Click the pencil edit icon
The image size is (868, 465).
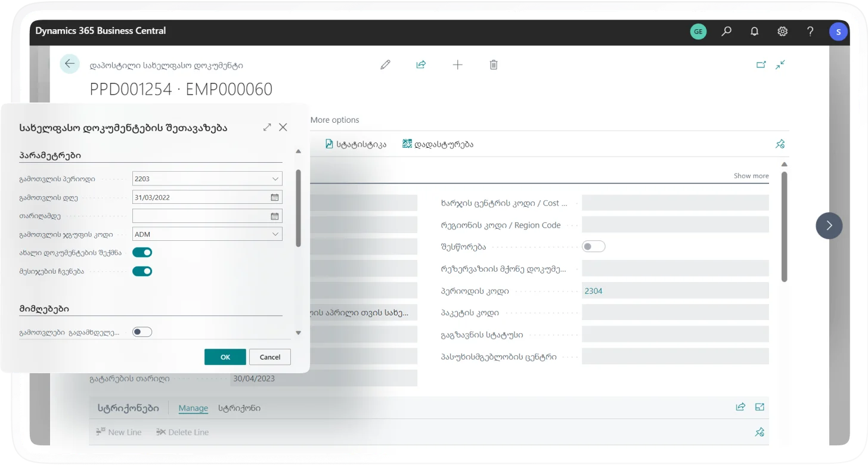click(385, 64)
